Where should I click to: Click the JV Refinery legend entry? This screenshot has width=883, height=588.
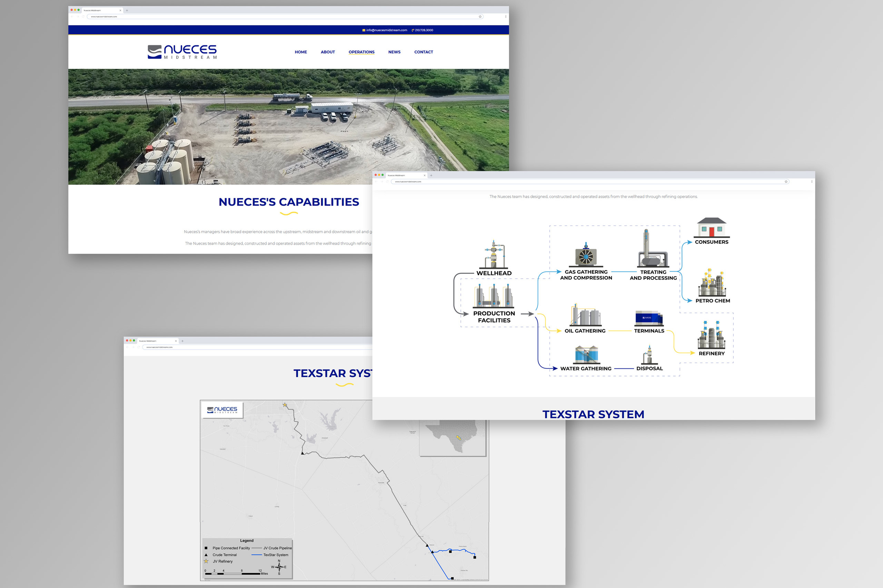pyautogui.click(x=218, y=561)
